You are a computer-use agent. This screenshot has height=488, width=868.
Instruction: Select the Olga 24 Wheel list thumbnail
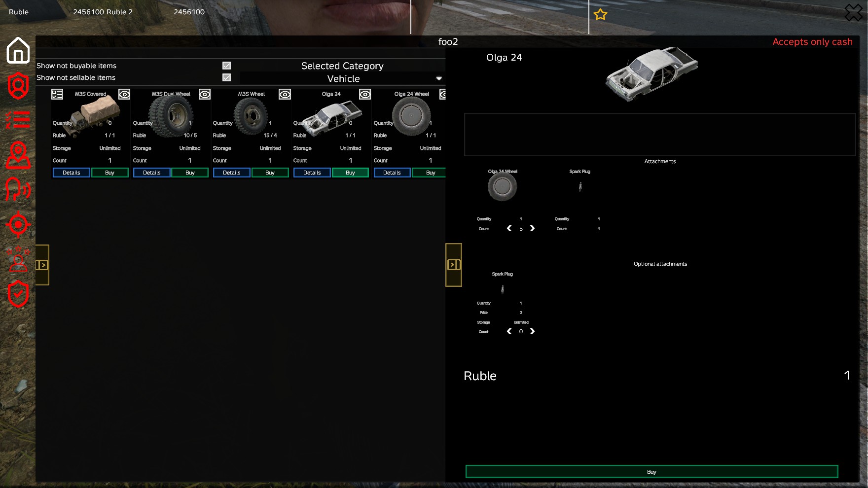pos(411,116)
